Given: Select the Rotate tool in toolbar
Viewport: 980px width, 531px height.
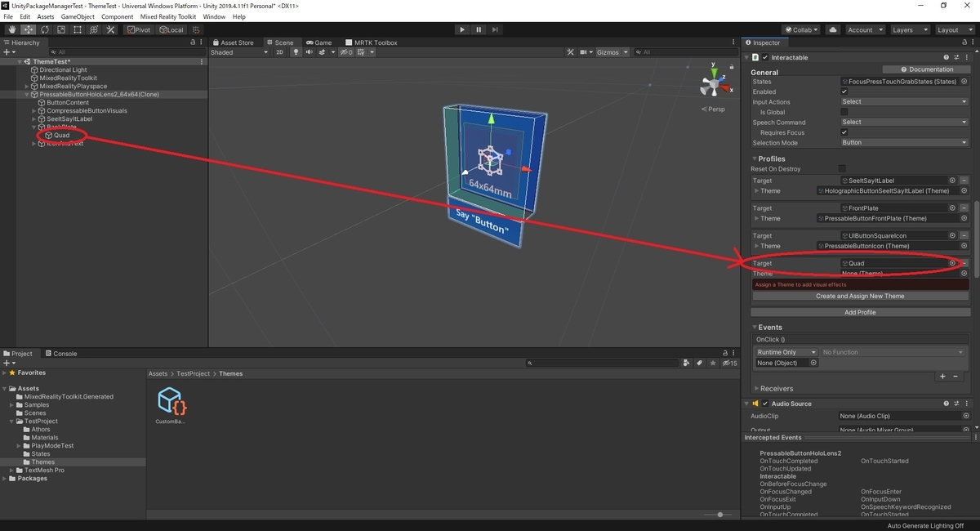Looking at the screenshot, I should (x=45, y=30).
